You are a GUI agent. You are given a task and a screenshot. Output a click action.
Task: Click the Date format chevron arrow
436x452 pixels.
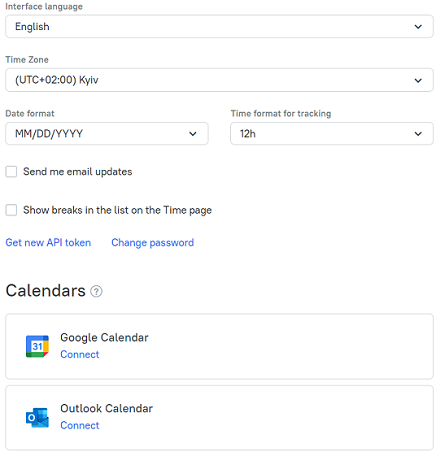click(193, 134)
